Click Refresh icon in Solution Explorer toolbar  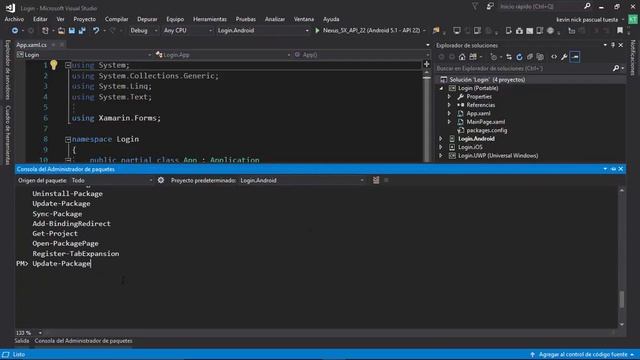tap(519, 57)
